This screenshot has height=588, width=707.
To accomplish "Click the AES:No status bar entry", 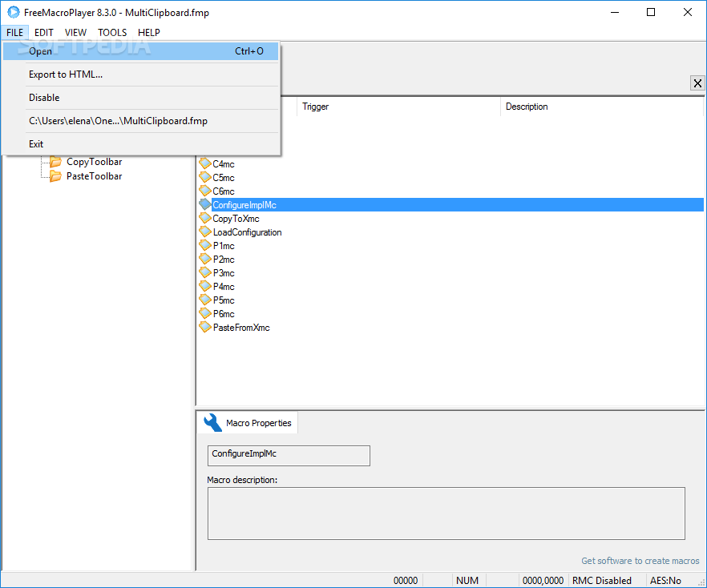I will point(665,580).
